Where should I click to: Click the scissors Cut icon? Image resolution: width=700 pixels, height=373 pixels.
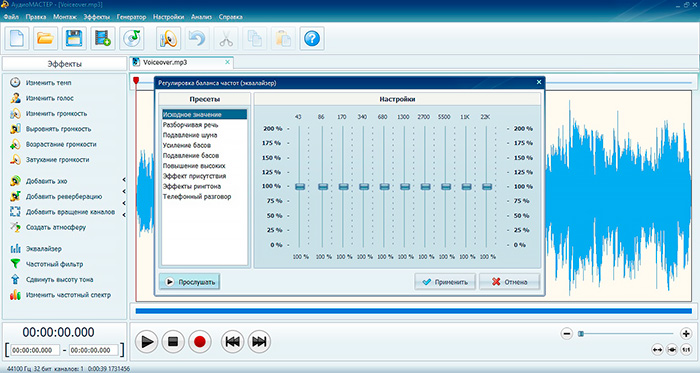click(226, 38)
